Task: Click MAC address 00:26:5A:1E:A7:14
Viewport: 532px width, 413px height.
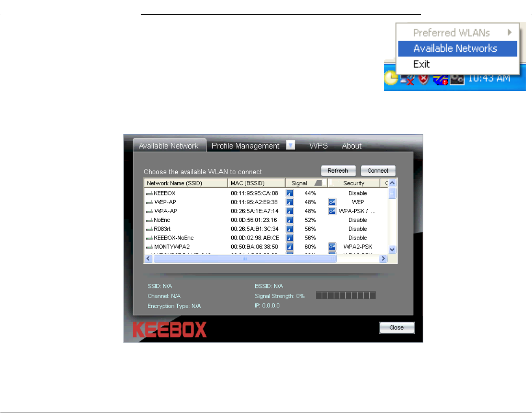Action: coord(254,211)
